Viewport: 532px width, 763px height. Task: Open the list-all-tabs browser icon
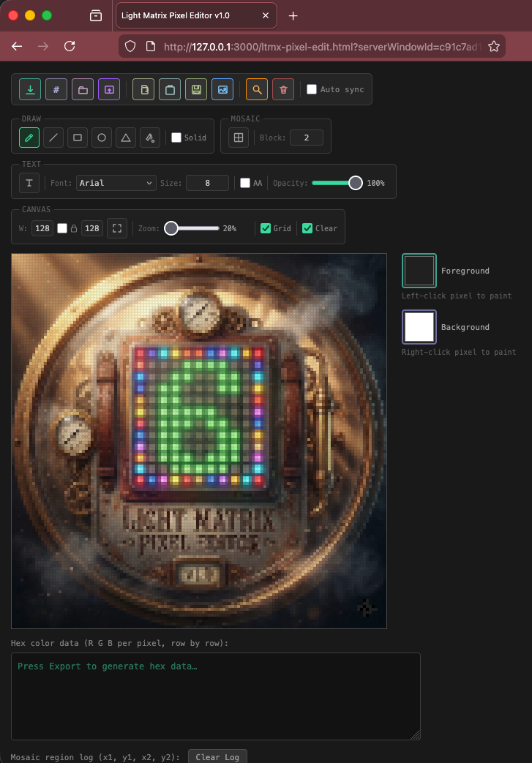click(x=96, y=15)
